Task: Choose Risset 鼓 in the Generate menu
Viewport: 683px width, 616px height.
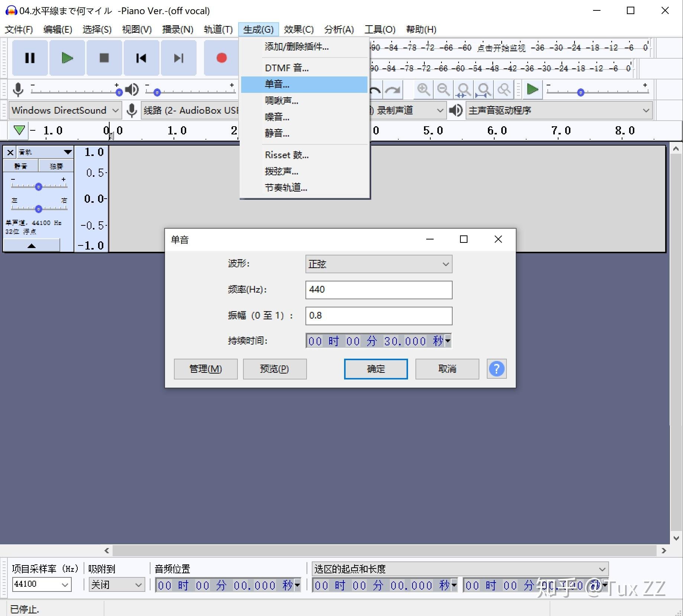Action: click(304, 155)
